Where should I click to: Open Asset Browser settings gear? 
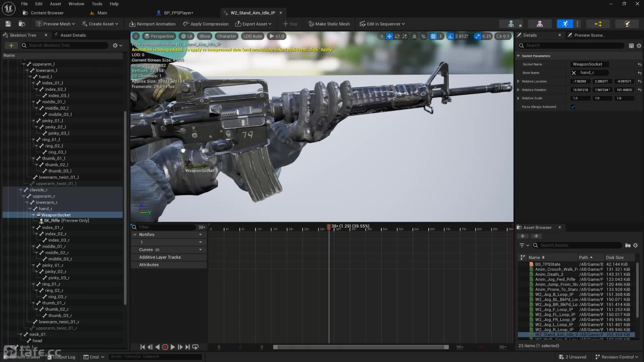tap(635, 245)
